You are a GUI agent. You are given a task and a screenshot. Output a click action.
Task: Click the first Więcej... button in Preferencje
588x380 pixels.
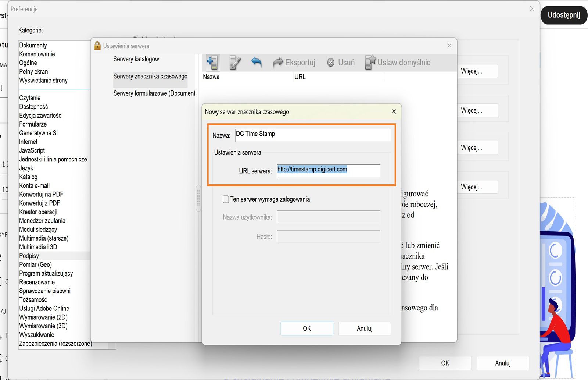[x=477, y=71]
